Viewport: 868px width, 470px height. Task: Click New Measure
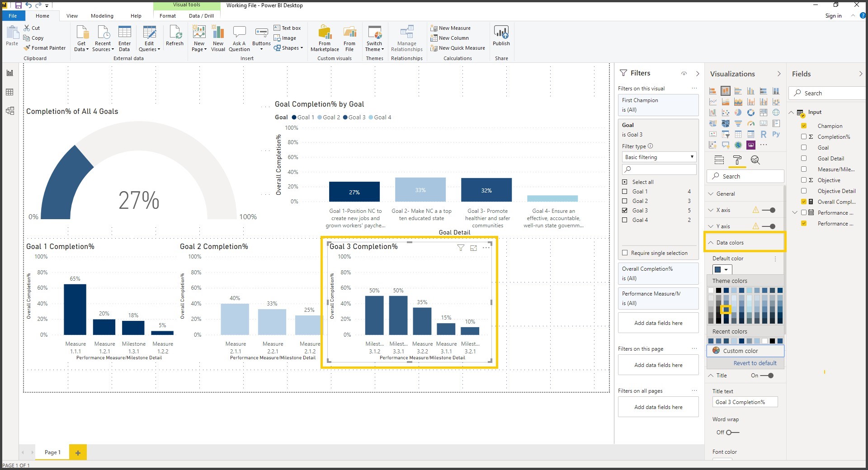click(x=450, y=28)
